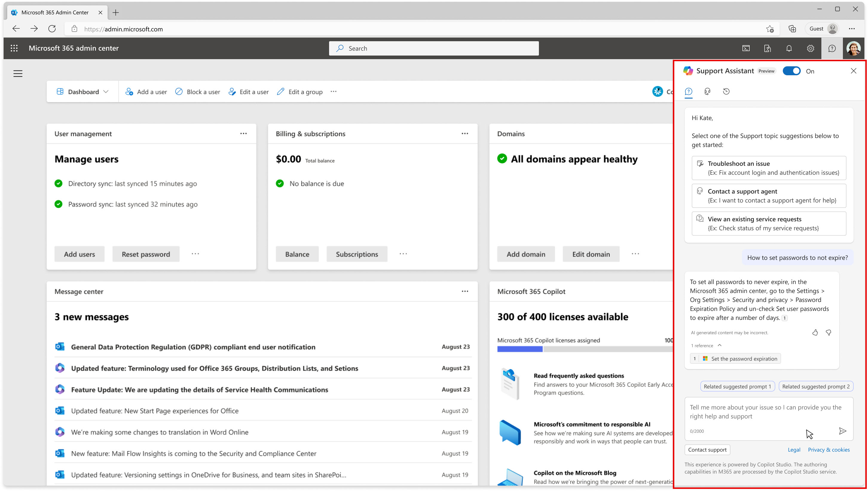Click the thumbs down icon on AI response
Viewport: 868px width, 491px height.
pyautogui.click(x=829, y=332)
